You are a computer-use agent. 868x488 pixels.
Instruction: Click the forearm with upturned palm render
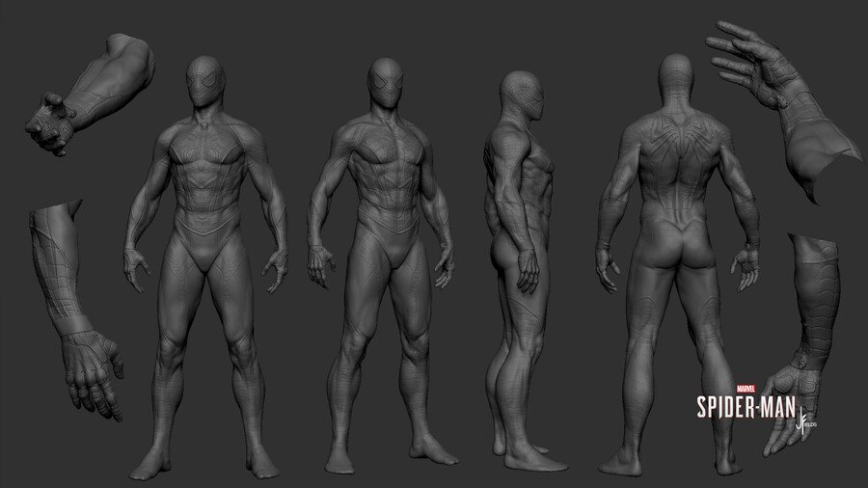pos(802,343)
